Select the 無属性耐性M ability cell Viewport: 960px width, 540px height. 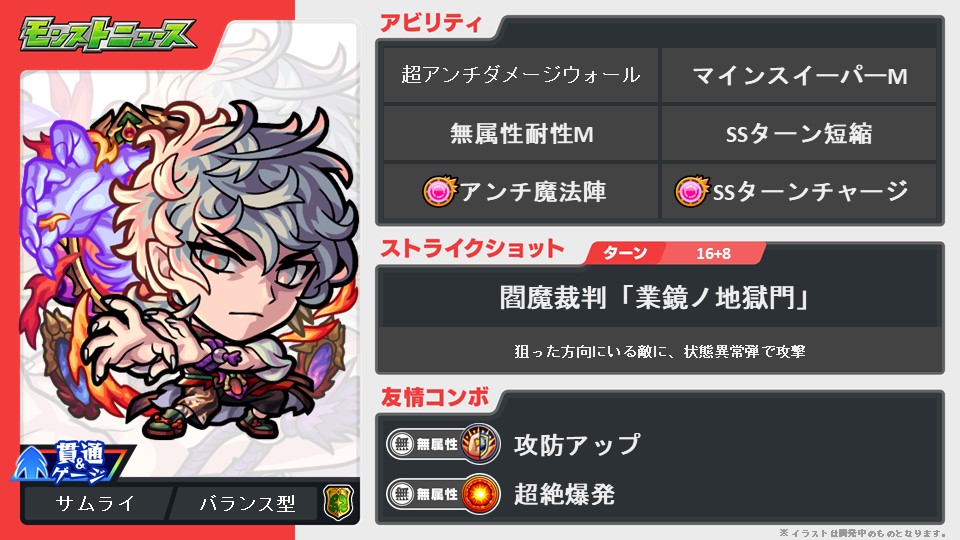click(520, 133)
